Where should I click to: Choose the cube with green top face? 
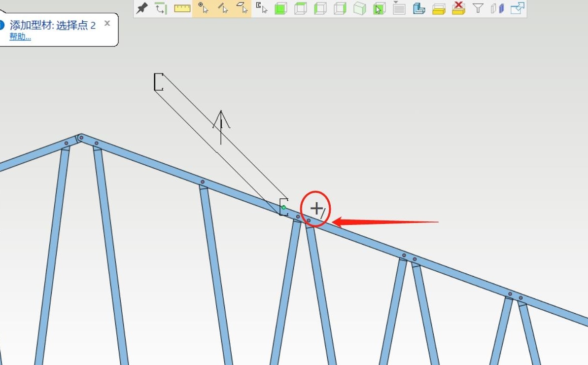pos(300,8)
